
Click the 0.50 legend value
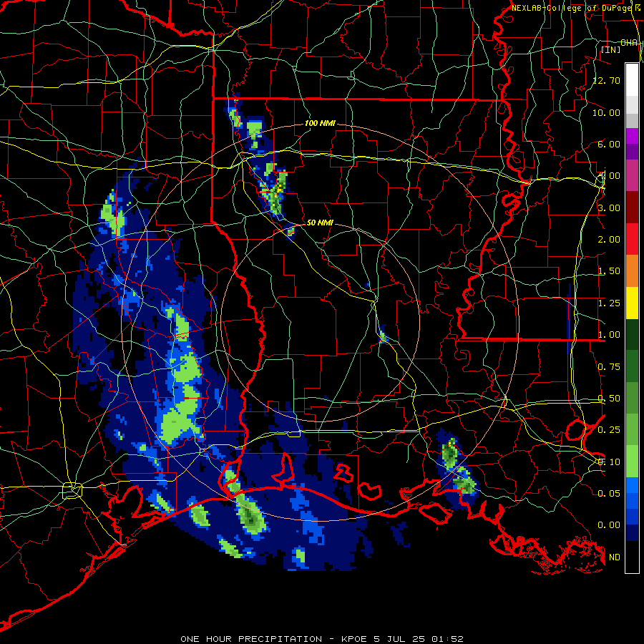coord(609,399)
